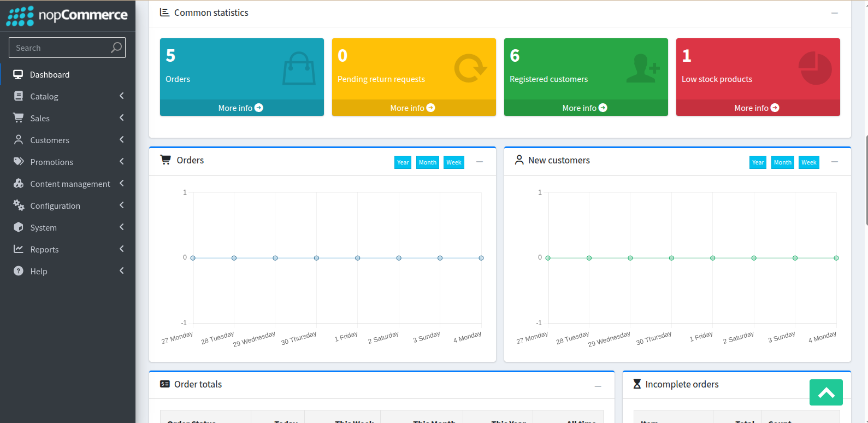Click the green scroll-to-top arrow button
This screenshot has height=423, width=868.
pyautogui.click(x=826, y=392)
